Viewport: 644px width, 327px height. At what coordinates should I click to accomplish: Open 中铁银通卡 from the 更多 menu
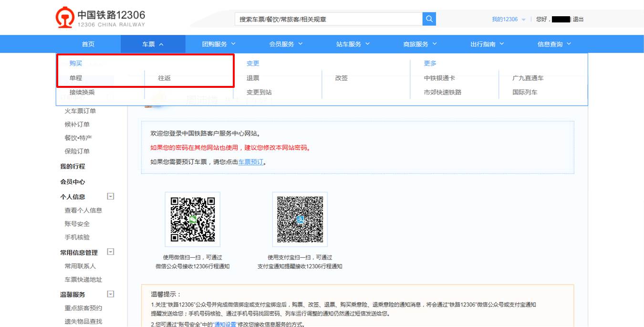tap(439, 78)
